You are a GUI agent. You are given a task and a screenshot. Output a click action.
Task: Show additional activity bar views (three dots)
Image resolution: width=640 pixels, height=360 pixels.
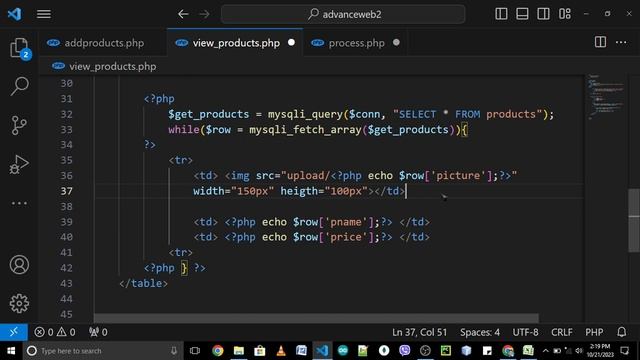19,203
